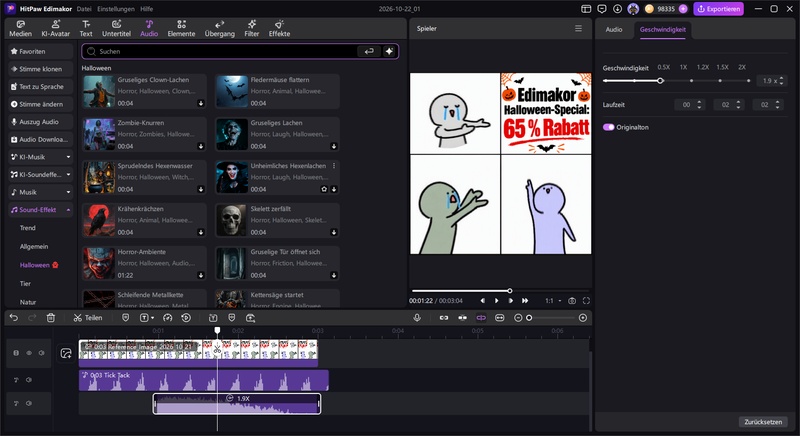Open the download center icon in the title bar
The image size is (800, 436).
(617, 9)
